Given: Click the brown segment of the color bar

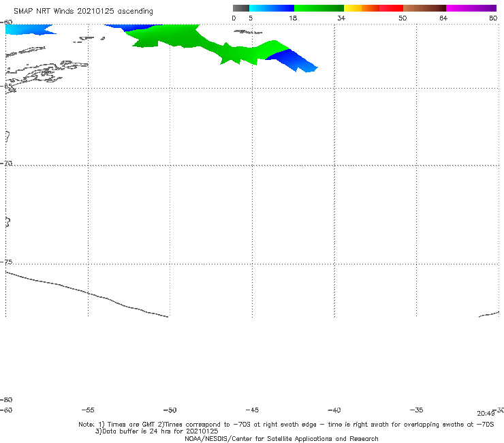Looking at the screenshot, I should (x=424, y=8).
